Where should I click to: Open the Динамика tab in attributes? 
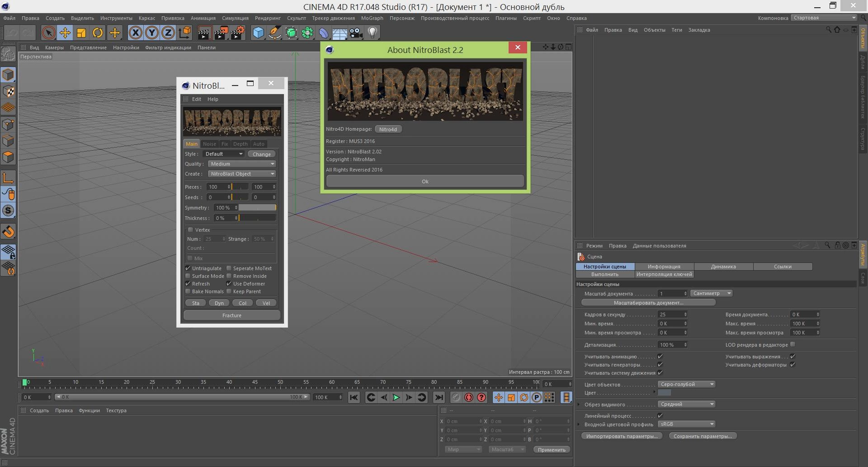[x=723, y=267]
